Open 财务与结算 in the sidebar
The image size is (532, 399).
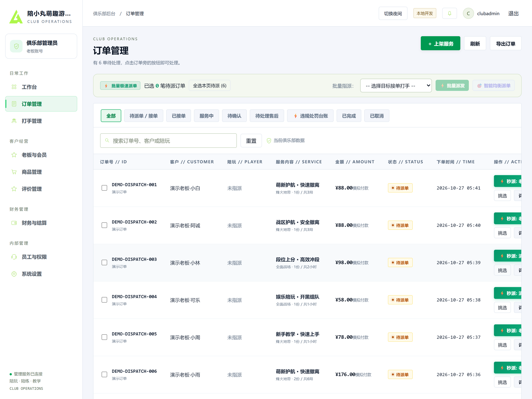[41, 223]
